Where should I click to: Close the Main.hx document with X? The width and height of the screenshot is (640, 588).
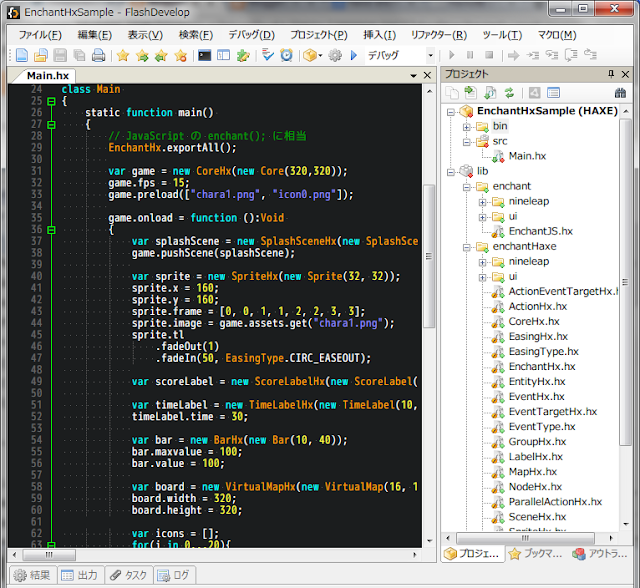[427, 75]
